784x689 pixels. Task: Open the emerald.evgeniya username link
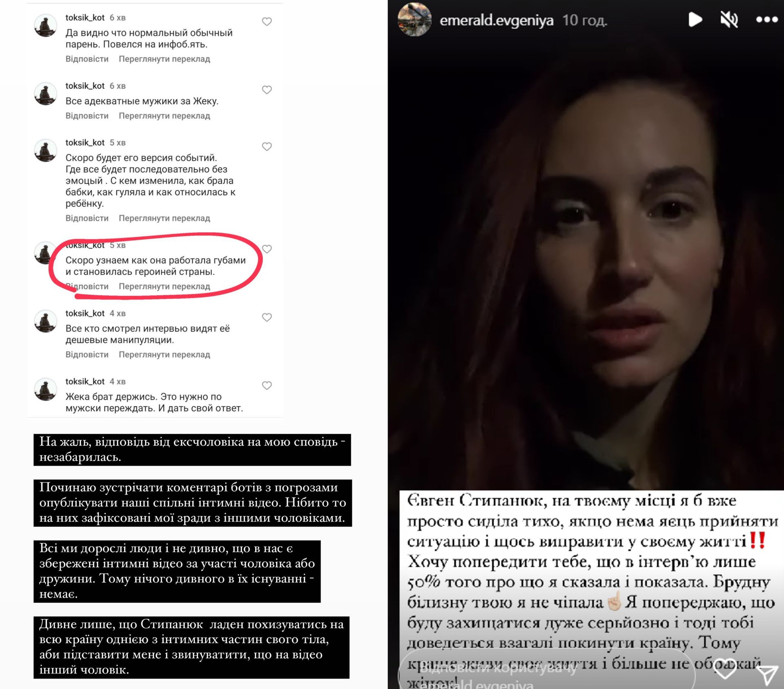496,20
